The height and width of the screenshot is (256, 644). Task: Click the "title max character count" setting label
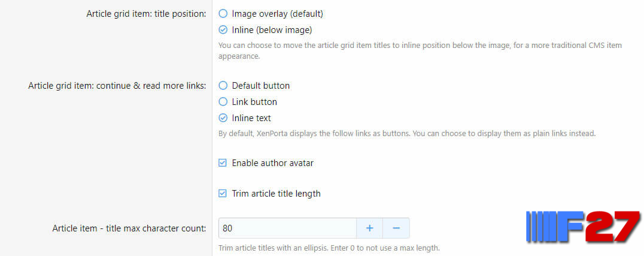click(x=129, y=228)
